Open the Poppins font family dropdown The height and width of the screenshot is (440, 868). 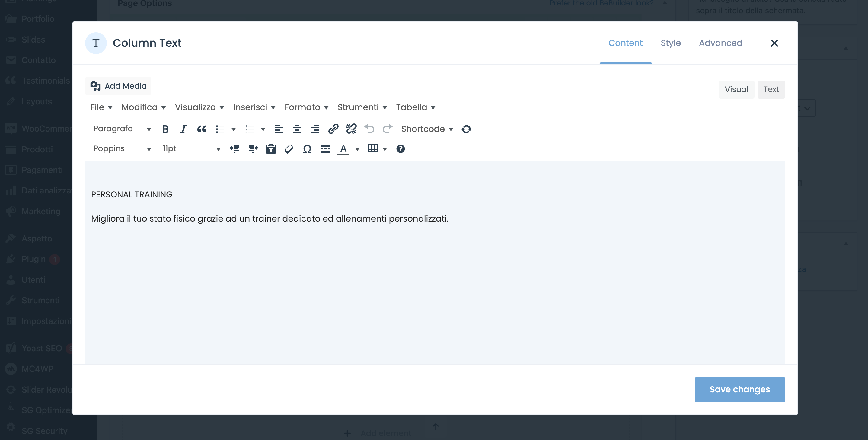click(x=122, y=148)
